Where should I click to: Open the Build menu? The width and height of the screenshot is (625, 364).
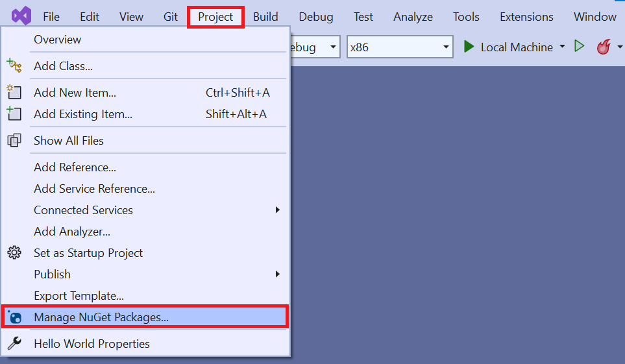pyautogui.click(x=265, y=17)
